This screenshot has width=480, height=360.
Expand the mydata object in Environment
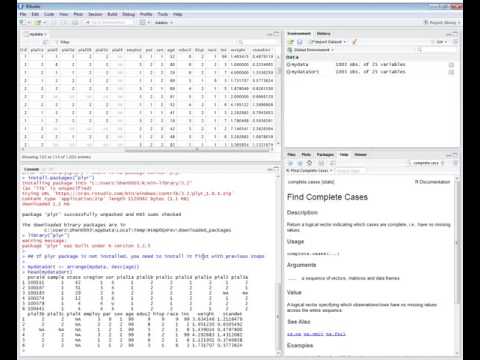tap(288, 64)
